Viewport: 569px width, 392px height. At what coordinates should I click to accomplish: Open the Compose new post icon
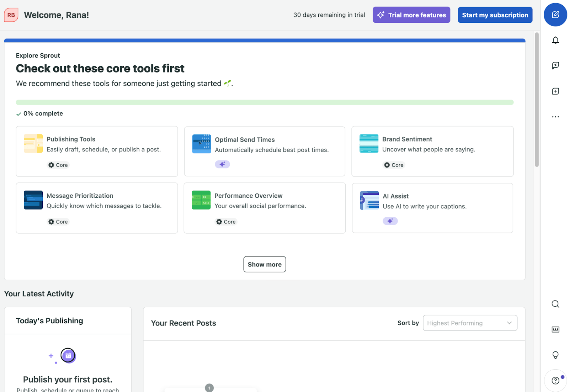click(555, 15)
